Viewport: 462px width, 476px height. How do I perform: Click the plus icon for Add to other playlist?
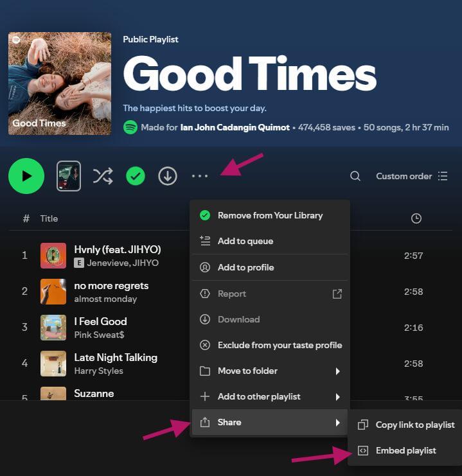(x=205, y=396)
